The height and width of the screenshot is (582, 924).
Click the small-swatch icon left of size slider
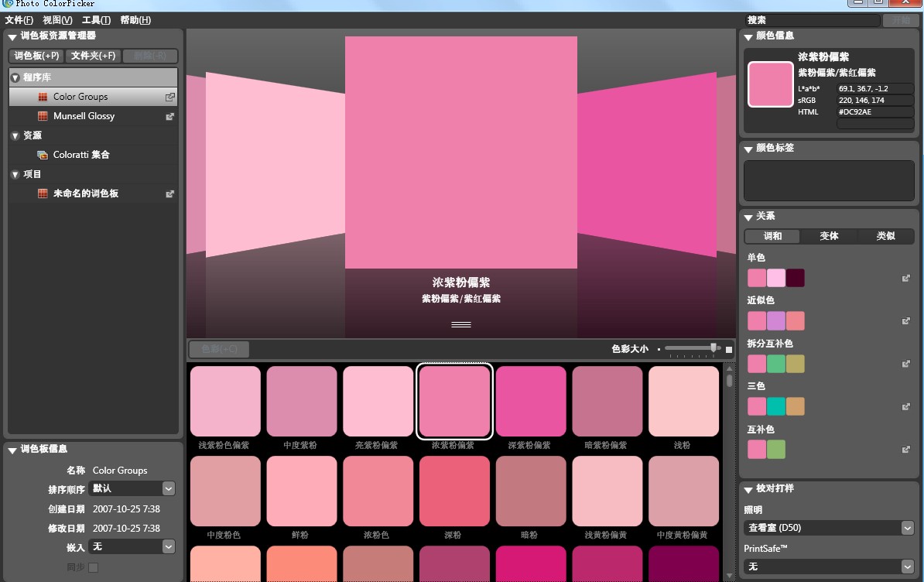click(x=659, y=349)
